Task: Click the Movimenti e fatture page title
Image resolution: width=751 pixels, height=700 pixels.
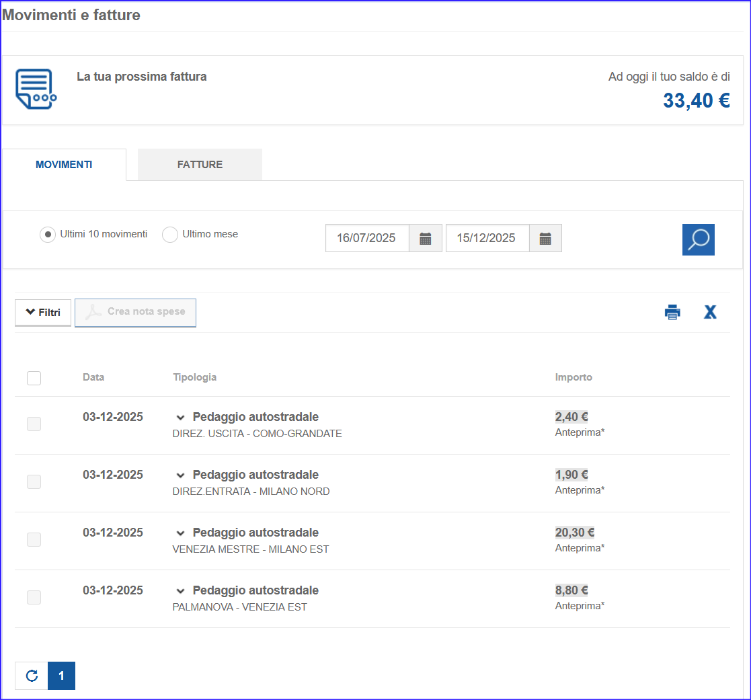Action: coord(71,15)
